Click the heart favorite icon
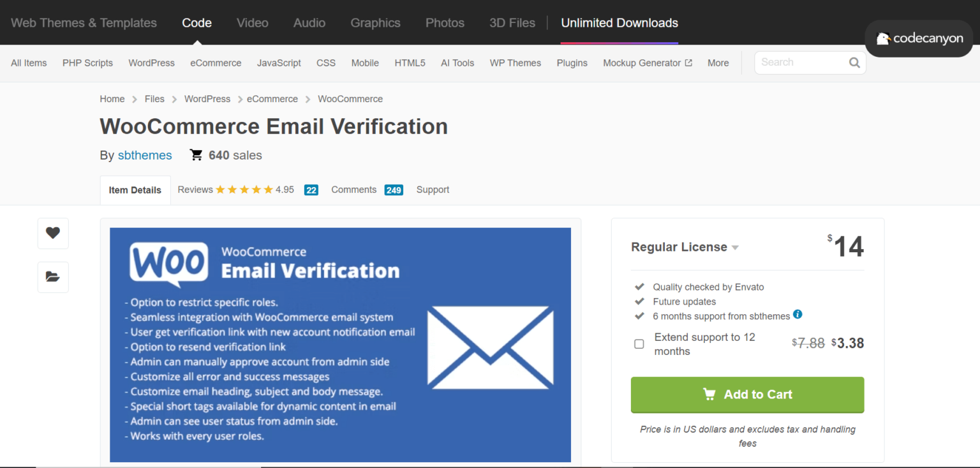 point(53,233)
